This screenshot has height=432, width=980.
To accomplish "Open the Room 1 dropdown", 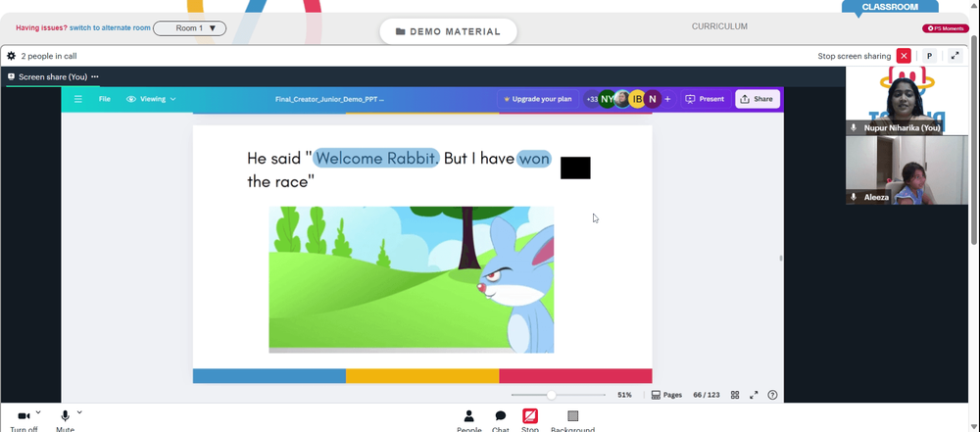I will coord(189,28).
